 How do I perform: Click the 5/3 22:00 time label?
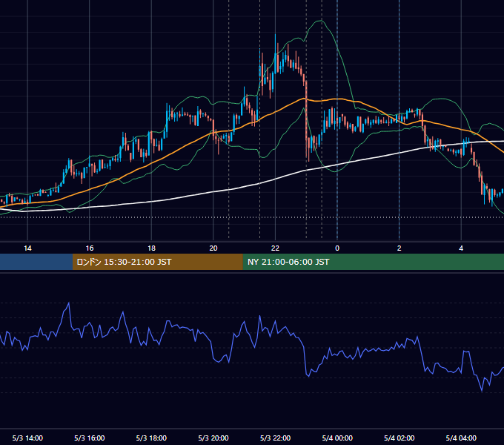275,438
